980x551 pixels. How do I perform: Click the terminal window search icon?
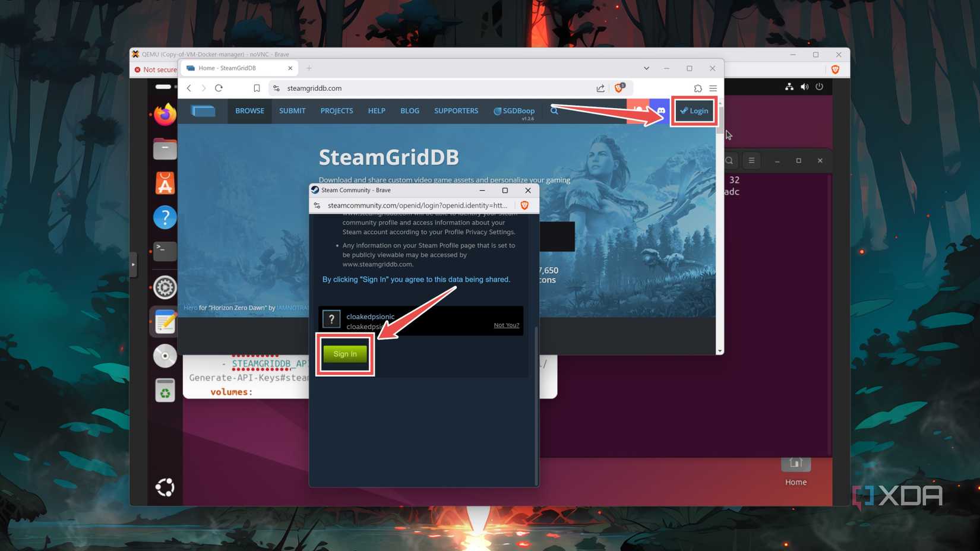coord(729,161)
